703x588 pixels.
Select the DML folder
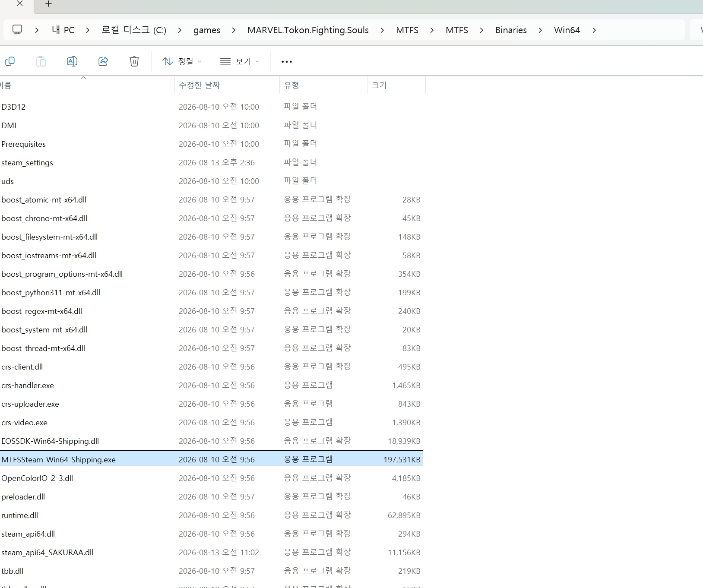212,125
